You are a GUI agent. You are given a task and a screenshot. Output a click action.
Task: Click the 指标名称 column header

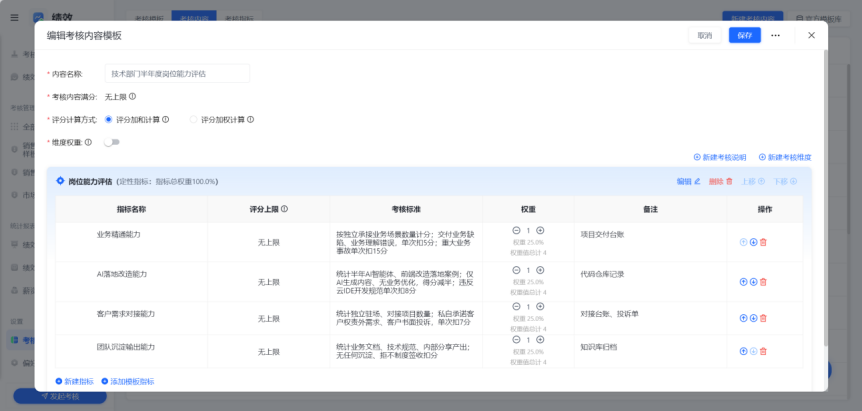(131, 209)
